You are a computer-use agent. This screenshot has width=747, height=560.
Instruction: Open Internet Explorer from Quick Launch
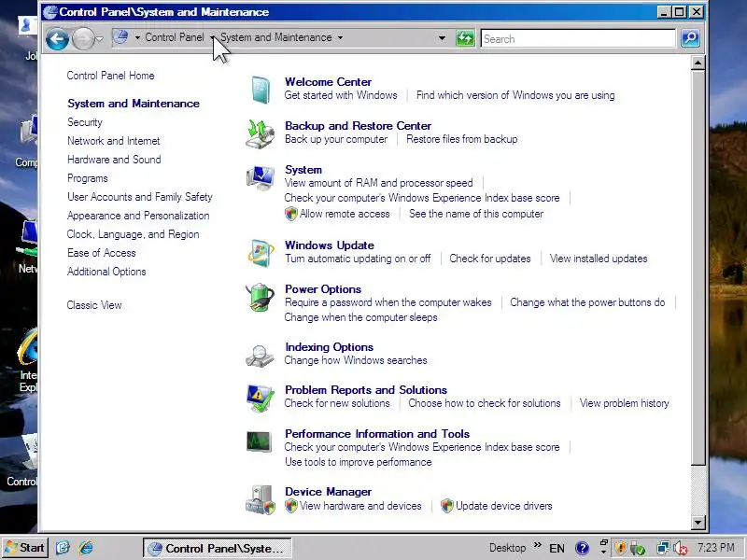(x=86, y=548)
